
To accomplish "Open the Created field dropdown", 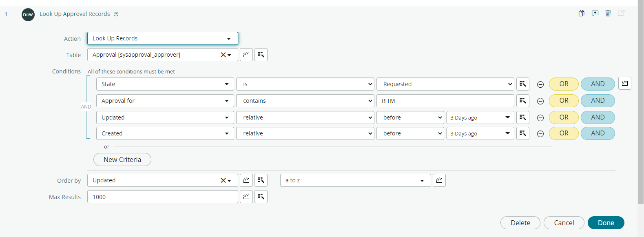I will pos(165,133).
